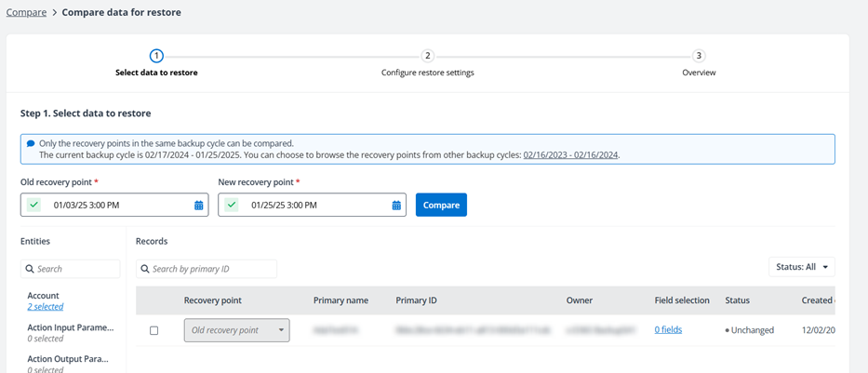Viewport: 868px width, 373px height.
Task: Click the Recovery point column header
Action: click(212, 300)
